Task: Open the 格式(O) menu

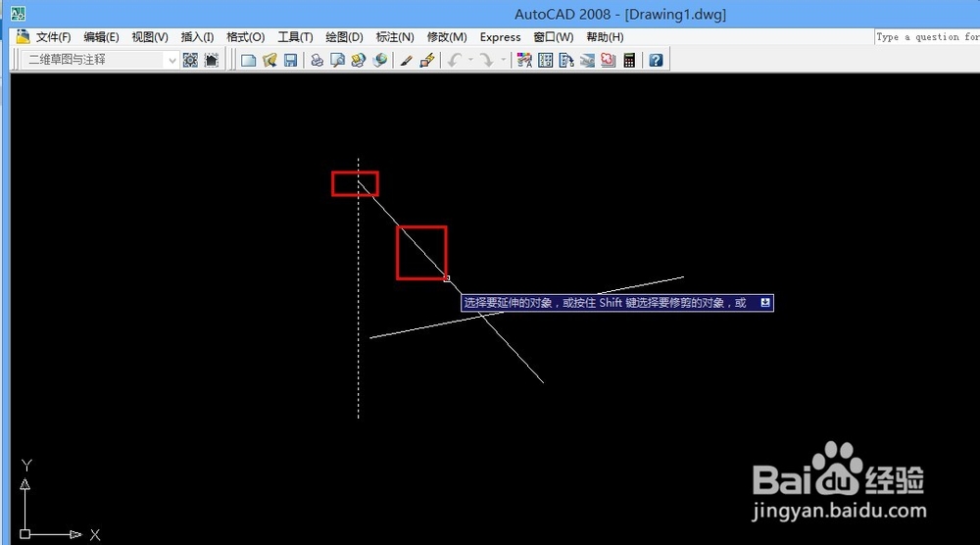Action: coord(246,37)
